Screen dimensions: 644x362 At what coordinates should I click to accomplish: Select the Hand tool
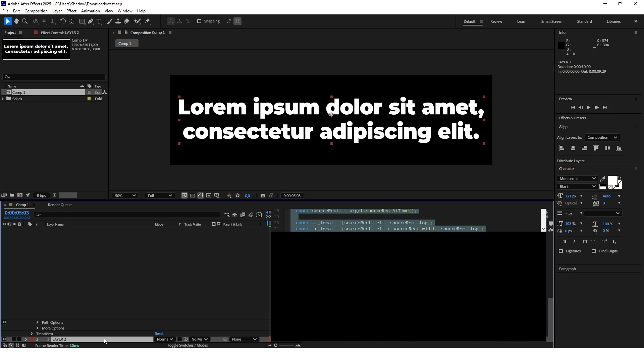coord(16,21)
